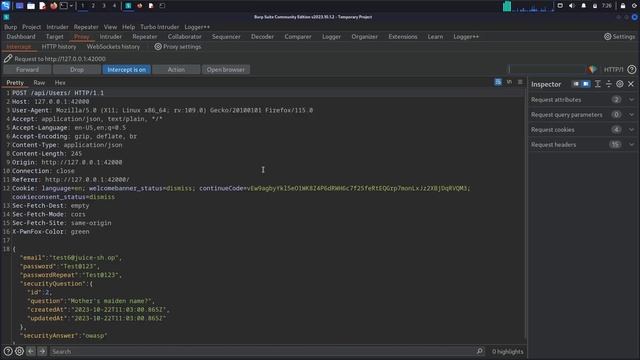
Task: Click the Inspector expand-all sections icon
Action: [x=598, y=84]
